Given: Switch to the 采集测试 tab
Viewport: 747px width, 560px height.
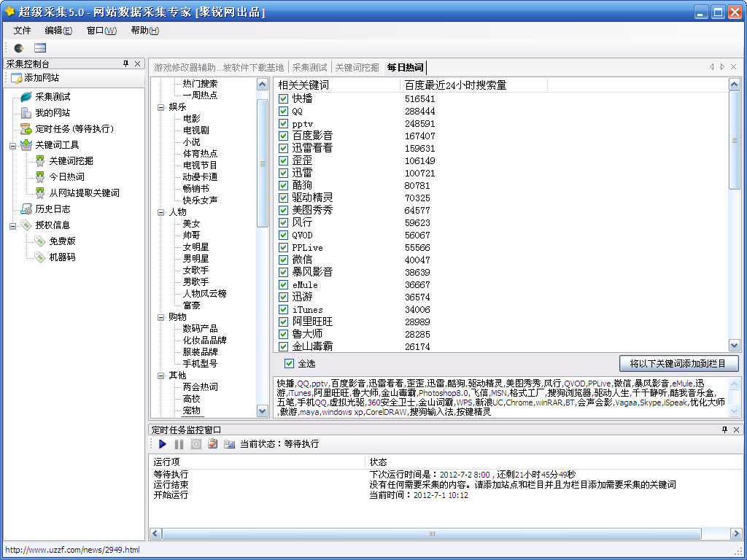Looking at the screenshot, I should tap(309, 68).
